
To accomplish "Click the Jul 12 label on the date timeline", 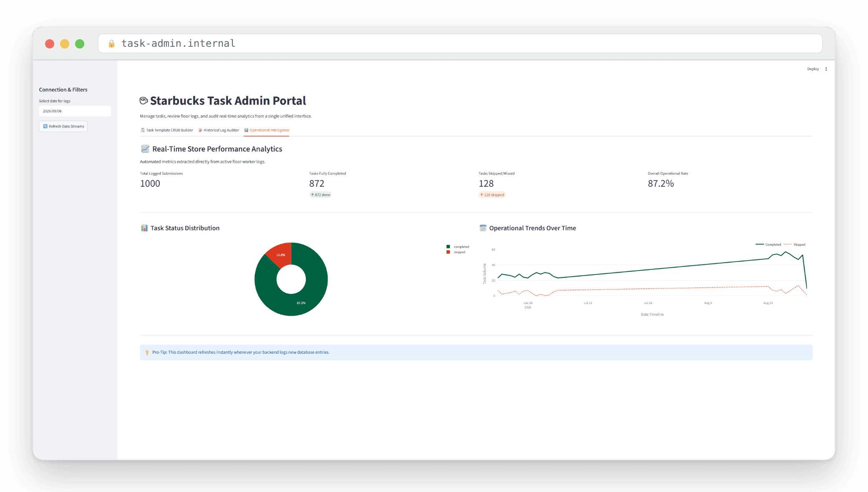I will 588,303.
